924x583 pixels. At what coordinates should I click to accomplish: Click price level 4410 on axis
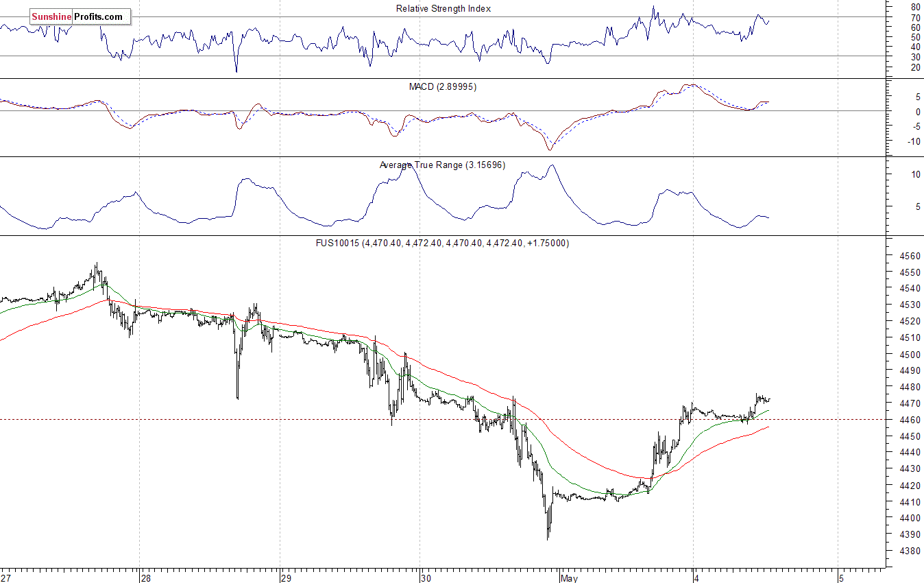(x=910, y=502)
